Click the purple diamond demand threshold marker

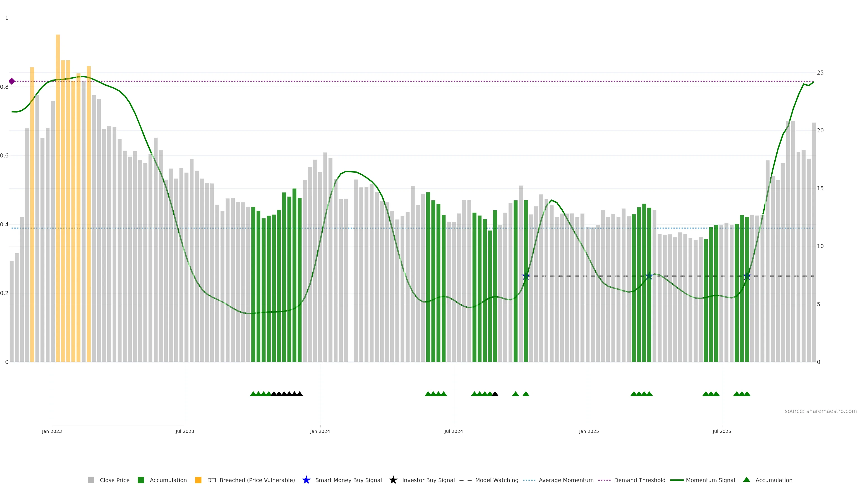tap(12, 81)
